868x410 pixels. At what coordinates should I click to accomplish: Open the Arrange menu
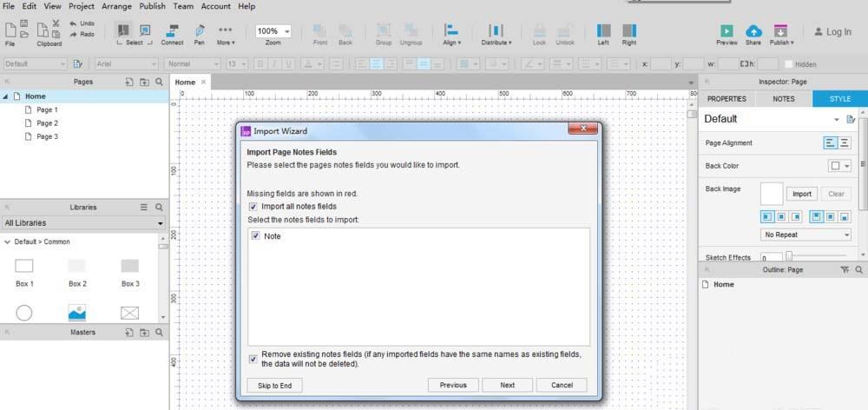point(117,6)
